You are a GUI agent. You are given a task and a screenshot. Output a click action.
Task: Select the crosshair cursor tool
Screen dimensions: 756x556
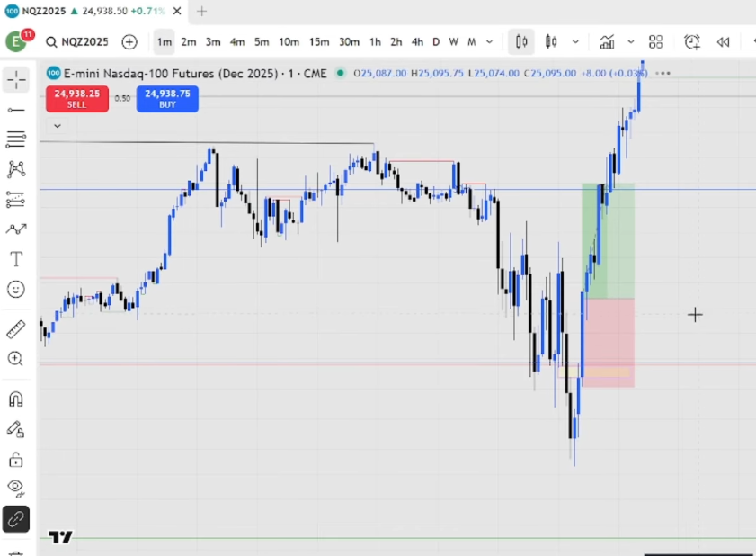[x=16, y=80]
